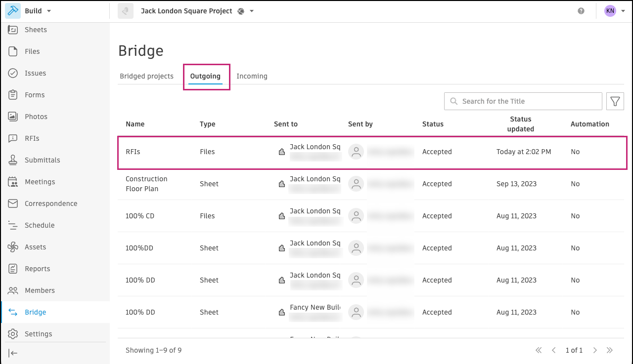This screenshot has width=633, height=364.
Task: Open project Settings gear
Action: point(38,334)
